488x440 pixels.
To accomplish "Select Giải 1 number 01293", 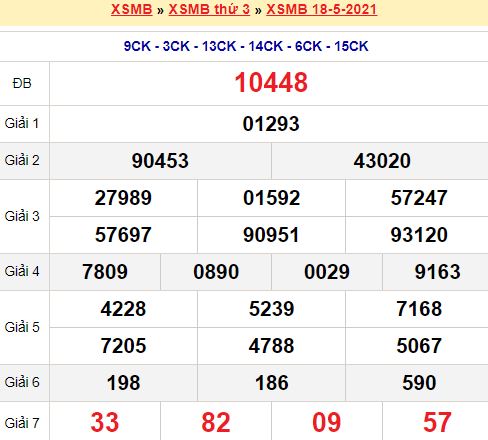I will [271, 124].
